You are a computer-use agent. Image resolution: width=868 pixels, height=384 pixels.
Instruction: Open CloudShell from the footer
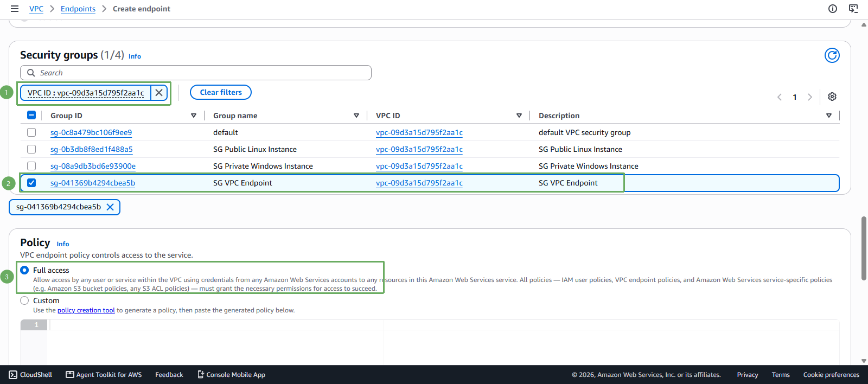31,375
